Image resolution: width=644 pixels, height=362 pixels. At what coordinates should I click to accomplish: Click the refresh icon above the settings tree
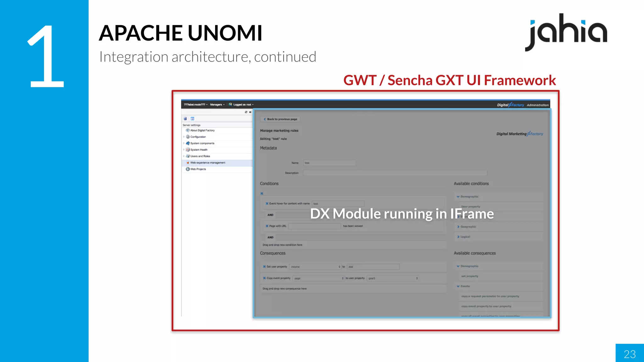pos(246,112)
